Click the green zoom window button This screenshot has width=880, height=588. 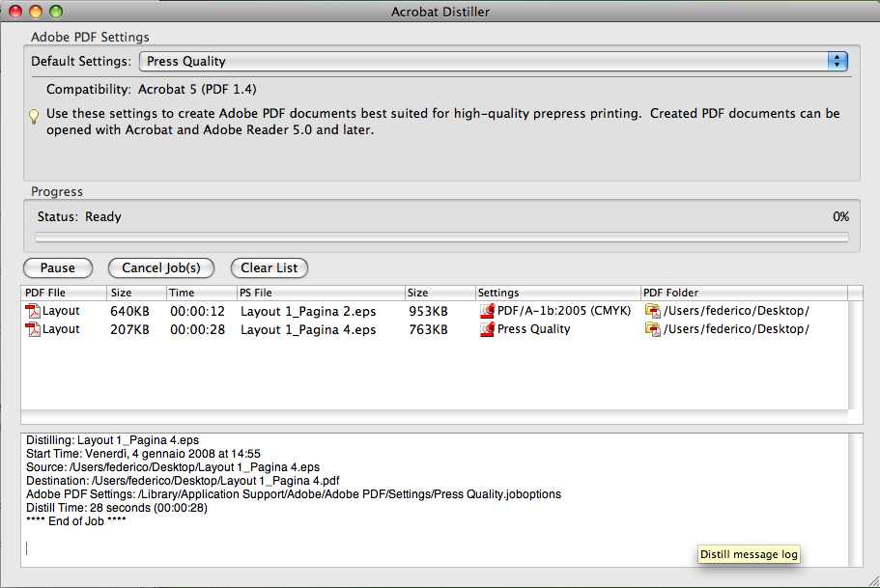56,12
